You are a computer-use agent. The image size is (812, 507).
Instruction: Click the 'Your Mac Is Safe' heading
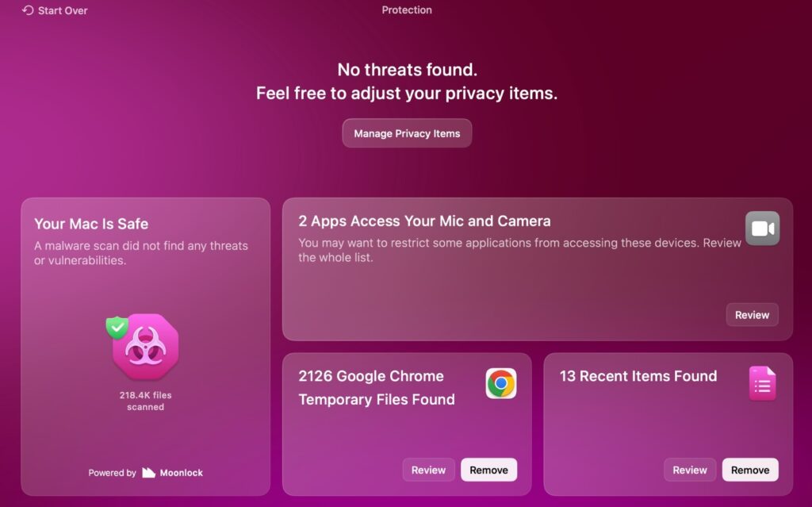coord(91,224)
